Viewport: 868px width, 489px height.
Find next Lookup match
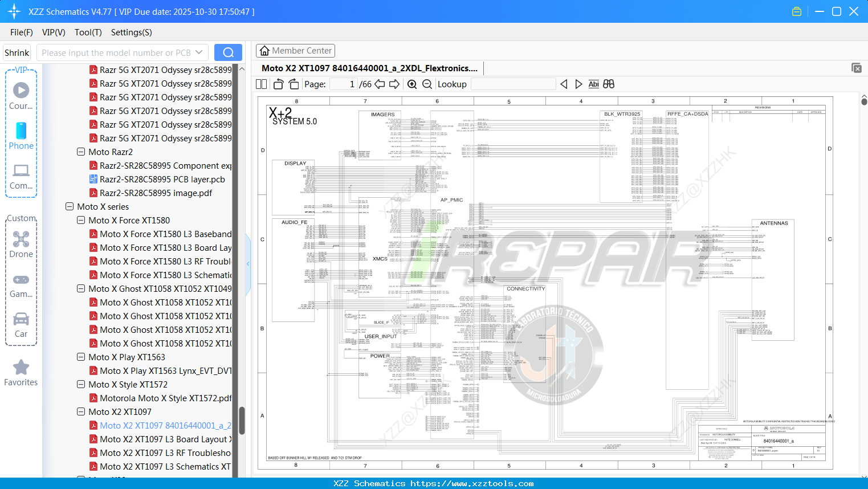click(x=578, y=84)
